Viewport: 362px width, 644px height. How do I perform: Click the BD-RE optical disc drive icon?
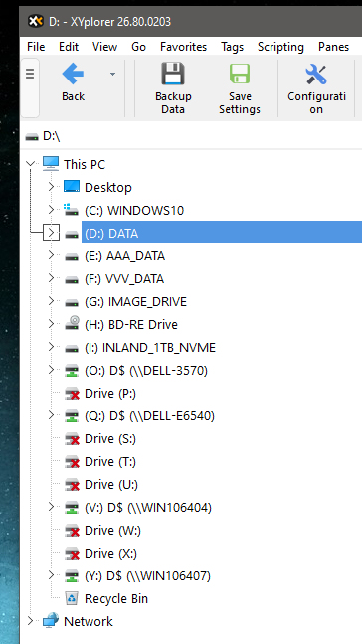coord(72,323)
